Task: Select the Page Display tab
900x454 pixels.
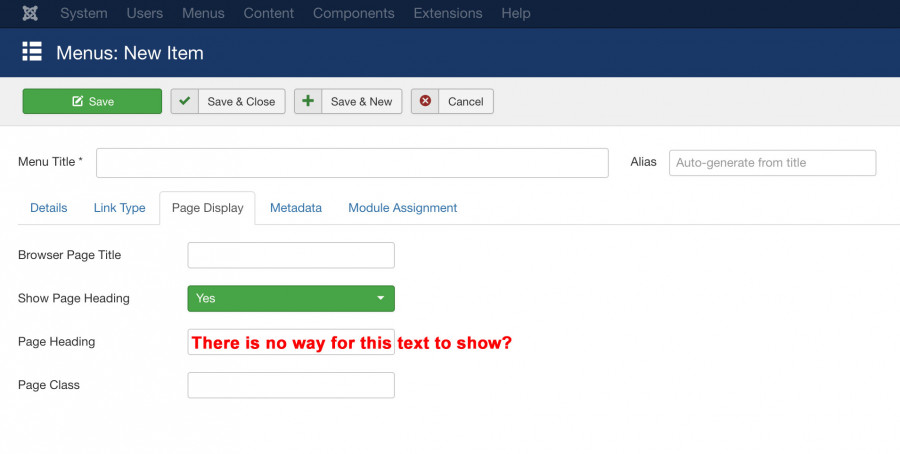Action: 208,208
